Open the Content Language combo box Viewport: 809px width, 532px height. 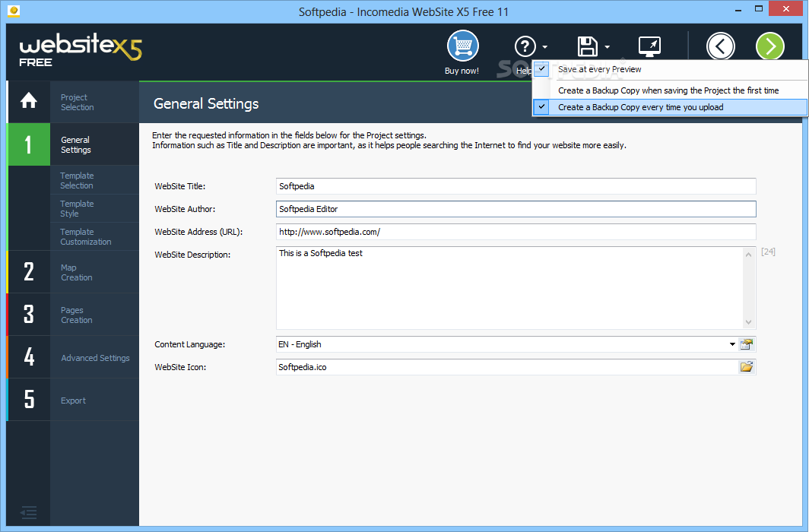[506, 344]
